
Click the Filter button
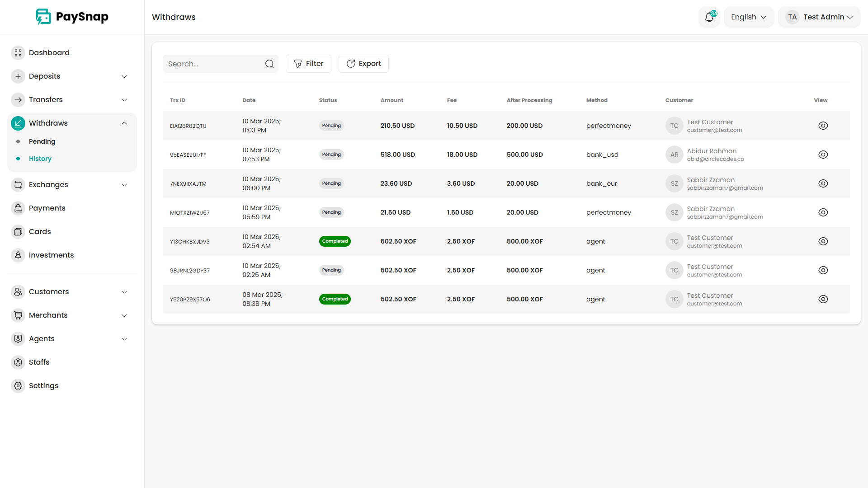pyautogui.click(x=308, y=64)
